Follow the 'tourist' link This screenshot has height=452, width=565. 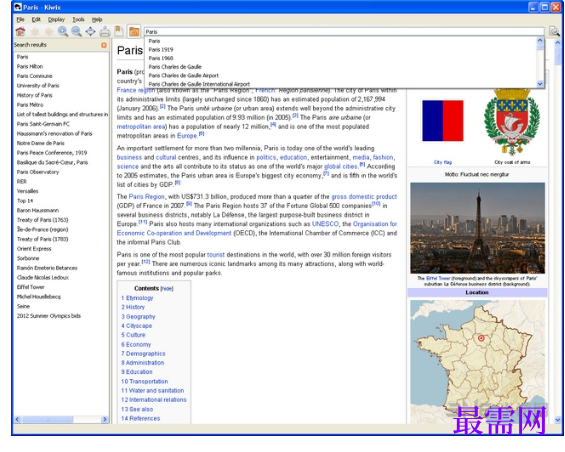coord(216,255)
